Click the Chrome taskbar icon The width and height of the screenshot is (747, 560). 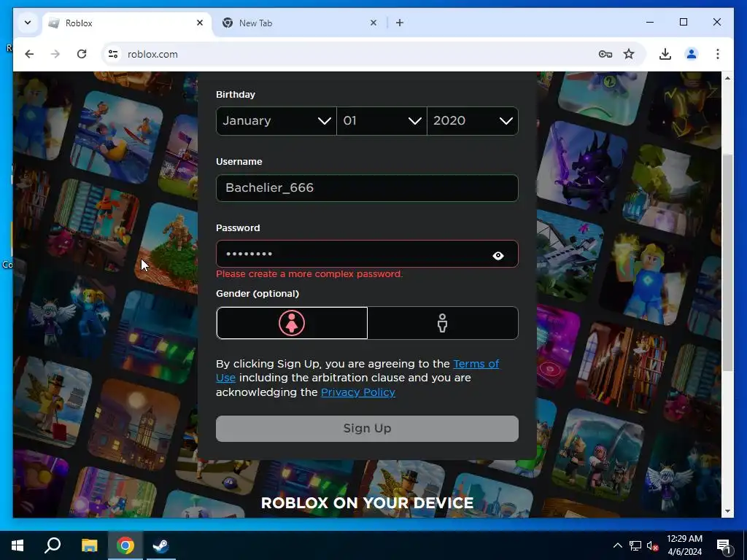125,545
